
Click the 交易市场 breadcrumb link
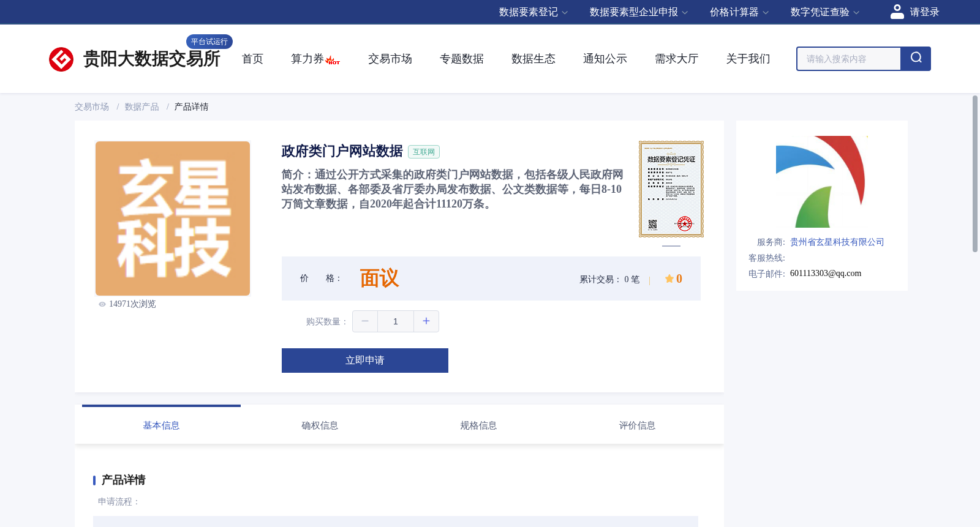[92, 107]
